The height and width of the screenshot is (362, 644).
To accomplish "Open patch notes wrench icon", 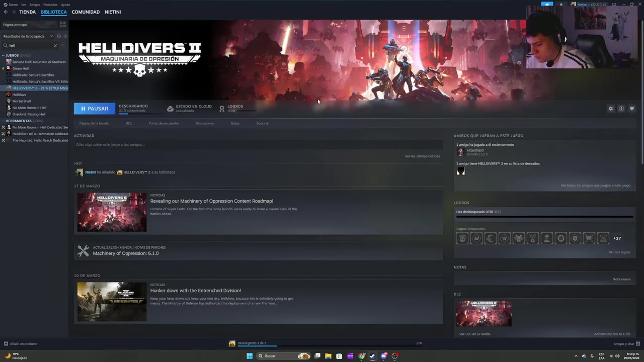I will (83, 250).
